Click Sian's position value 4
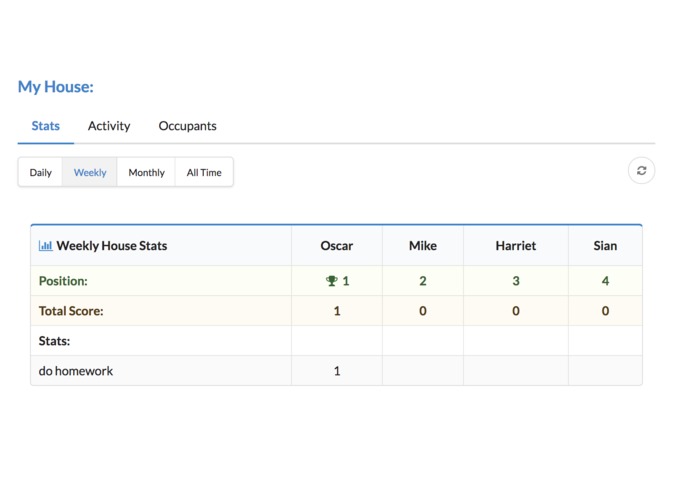The height and width of the screenshot is (494, 695). [x=605, y=281]
